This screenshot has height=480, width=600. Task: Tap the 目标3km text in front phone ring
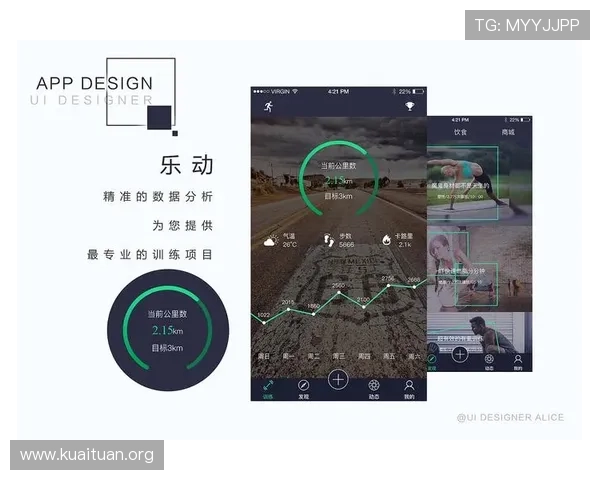[338, 196]
